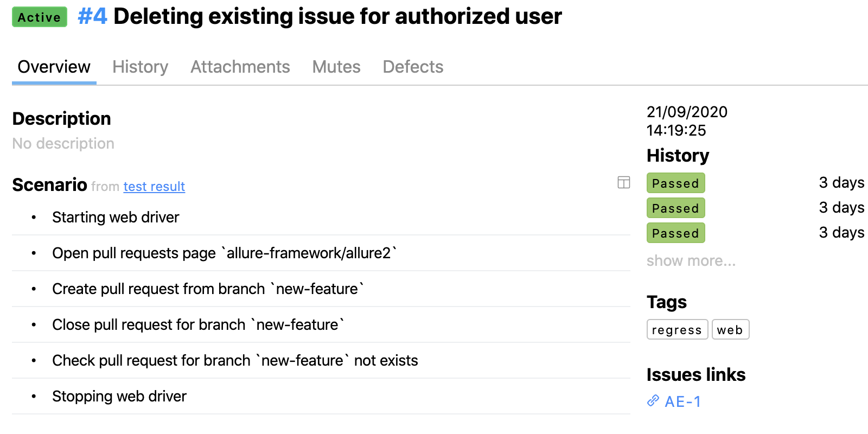The height and width of the screenshot is (434, 868).
Task: Select the Overview tab
Action: 54,67
